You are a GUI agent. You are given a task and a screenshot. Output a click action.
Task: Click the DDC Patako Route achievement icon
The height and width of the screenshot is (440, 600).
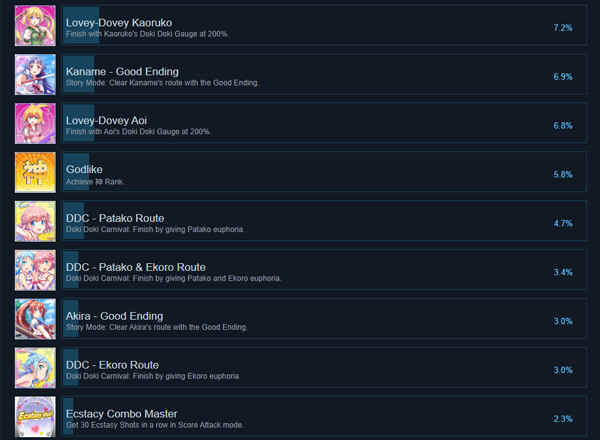pyautogui.click(x=35, y=221)
